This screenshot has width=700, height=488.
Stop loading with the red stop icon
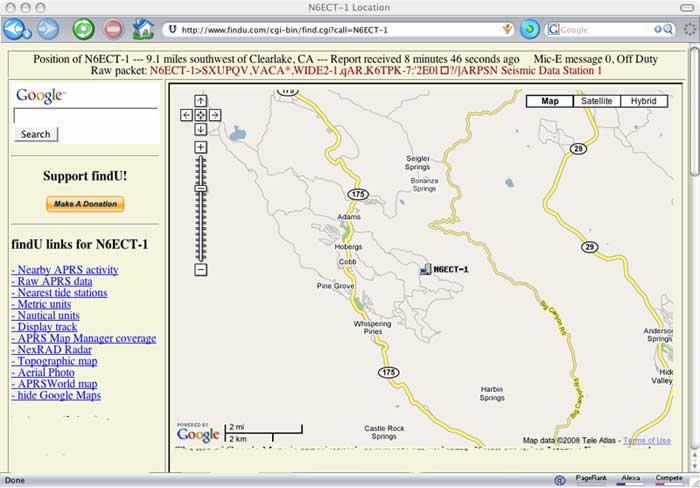pos(113,29)
